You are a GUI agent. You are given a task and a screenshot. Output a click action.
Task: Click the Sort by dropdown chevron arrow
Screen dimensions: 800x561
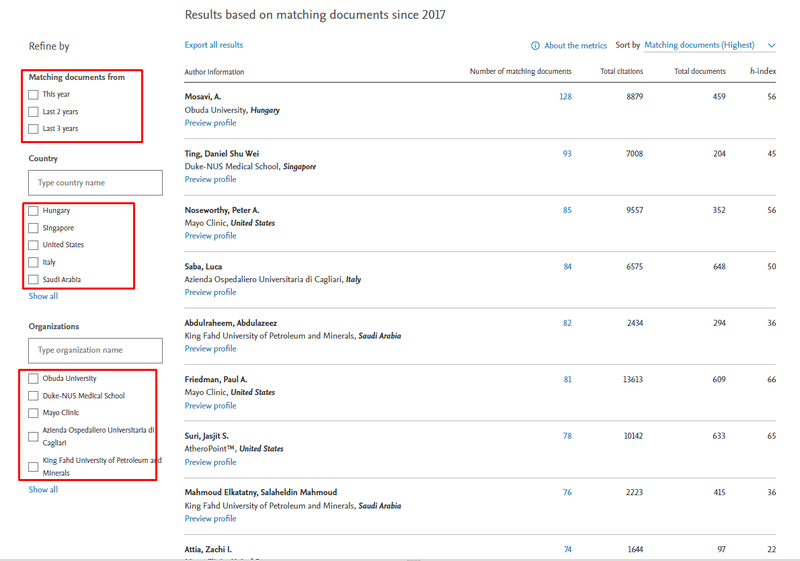[x=771, y=46]
